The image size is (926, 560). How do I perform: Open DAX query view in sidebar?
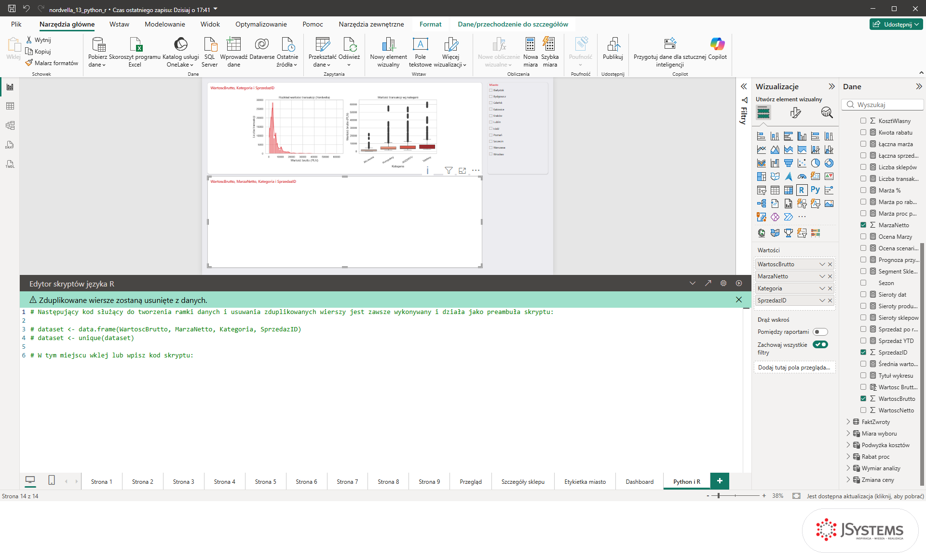(10, 145)
